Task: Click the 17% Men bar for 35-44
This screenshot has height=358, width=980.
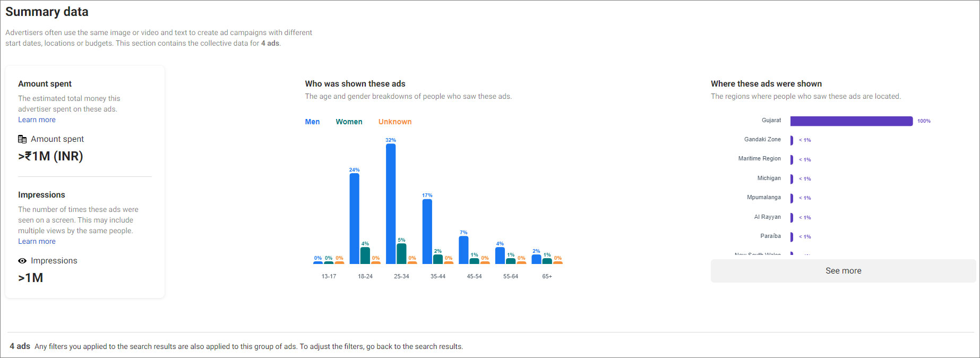Action: click(x=427, y=231)
